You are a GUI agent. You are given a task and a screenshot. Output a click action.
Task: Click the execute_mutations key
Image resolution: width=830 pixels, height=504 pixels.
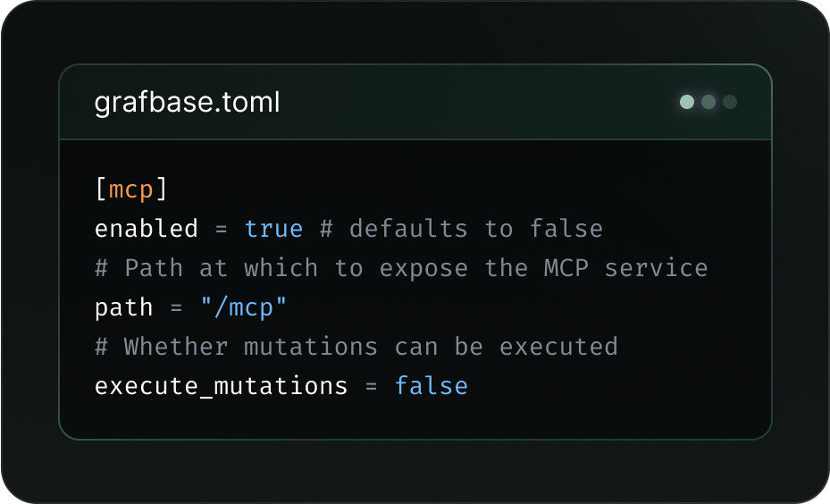tap(221, 386)
